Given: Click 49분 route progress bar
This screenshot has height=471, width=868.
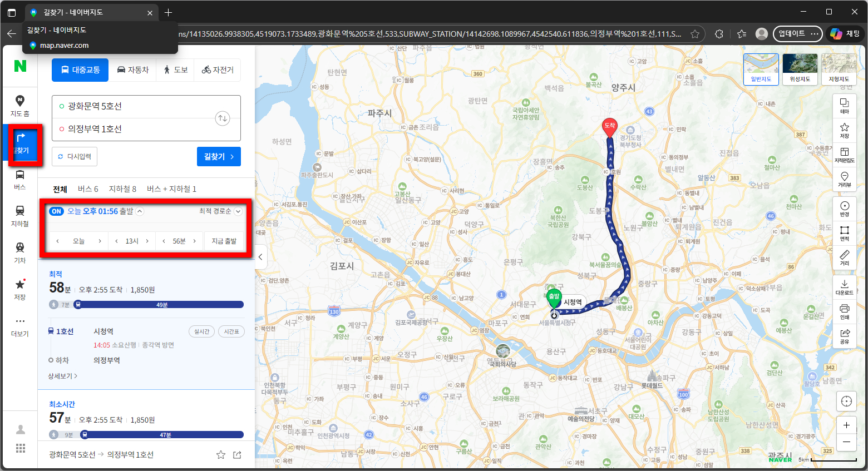Looking at the screenshot, I should click(x=159, y=305).
